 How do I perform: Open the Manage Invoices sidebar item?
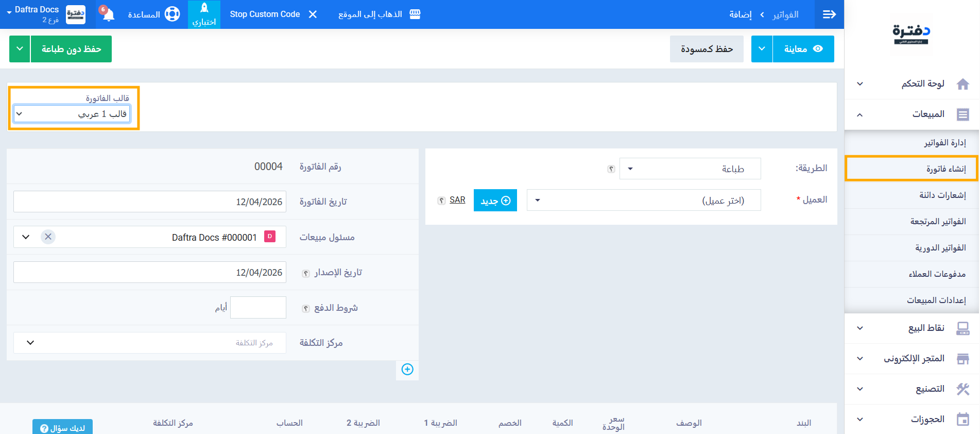[944, 143]
